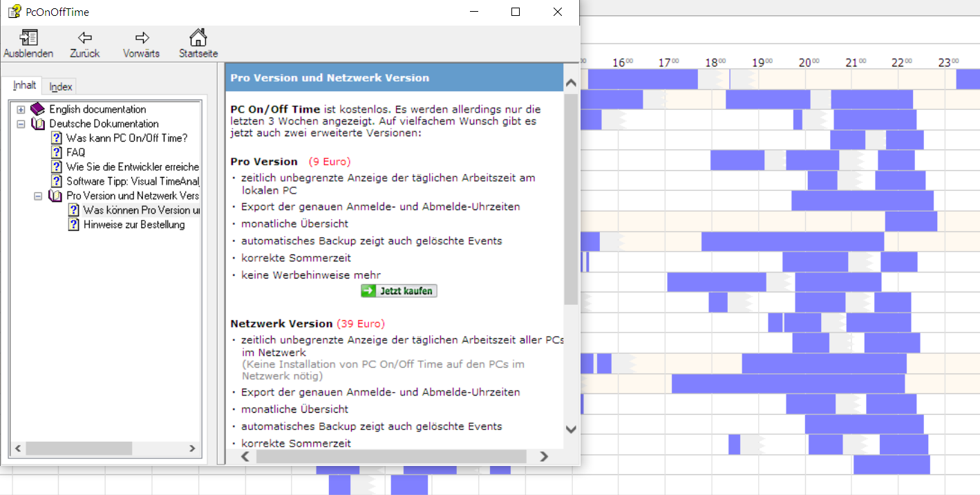The image size is (980, 495).
Task: Click the 16 hour marker in timeline
Action: (x=623, y=62)
